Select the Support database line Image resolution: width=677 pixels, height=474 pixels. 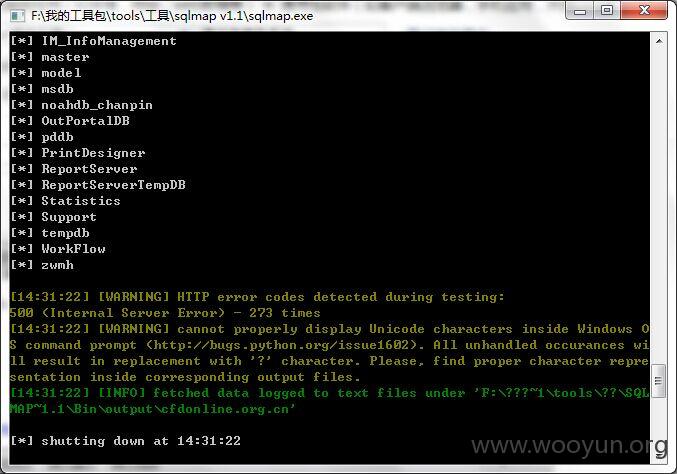pyautogui.click(x=54, y=217)
